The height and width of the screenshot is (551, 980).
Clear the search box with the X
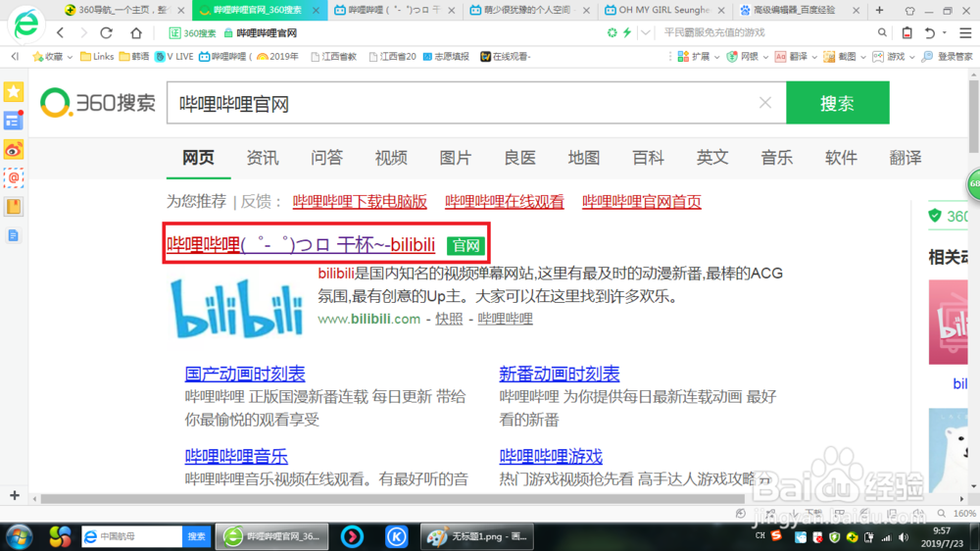(x=765, y=103)
